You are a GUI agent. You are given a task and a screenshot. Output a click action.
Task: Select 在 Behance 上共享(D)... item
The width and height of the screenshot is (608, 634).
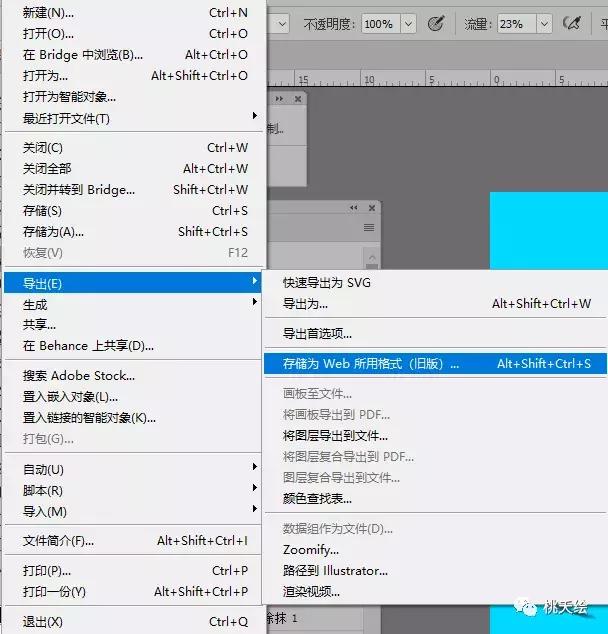133,346
